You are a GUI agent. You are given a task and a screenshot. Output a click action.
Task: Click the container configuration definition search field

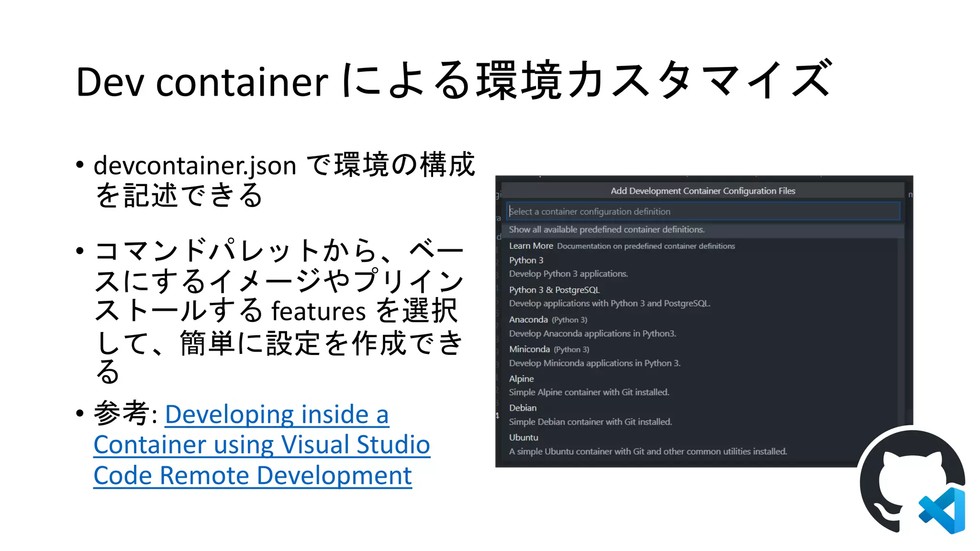click(x=703, y=211)
